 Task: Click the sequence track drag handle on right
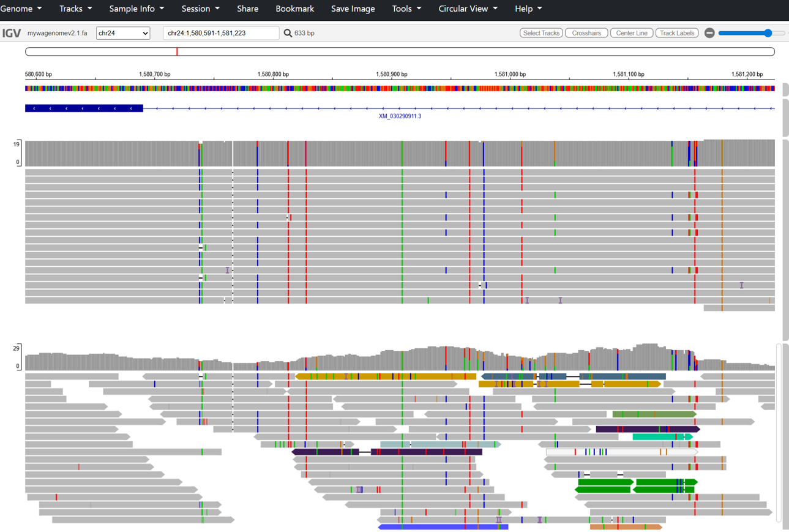785,89
